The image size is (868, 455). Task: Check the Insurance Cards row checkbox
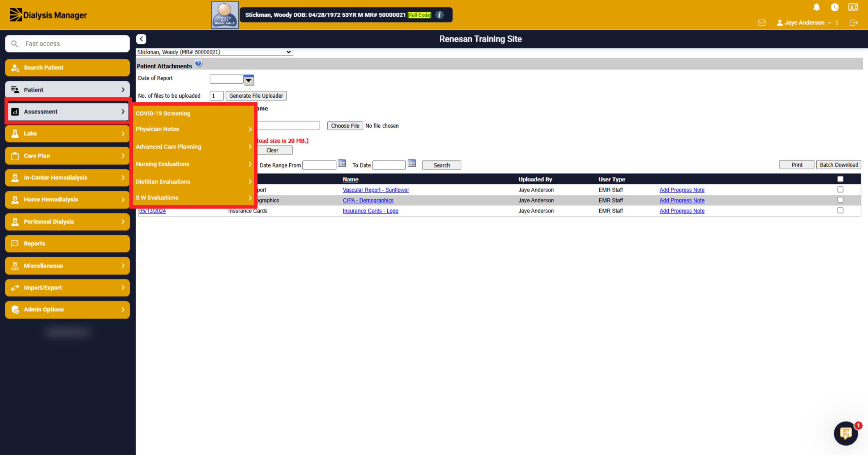click(840, 211)
